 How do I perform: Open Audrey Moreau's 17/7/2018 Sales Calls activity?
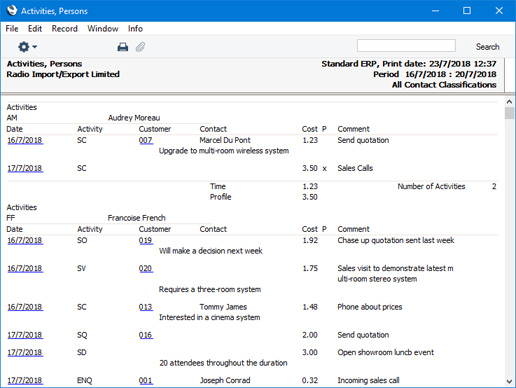click(25, 168)
